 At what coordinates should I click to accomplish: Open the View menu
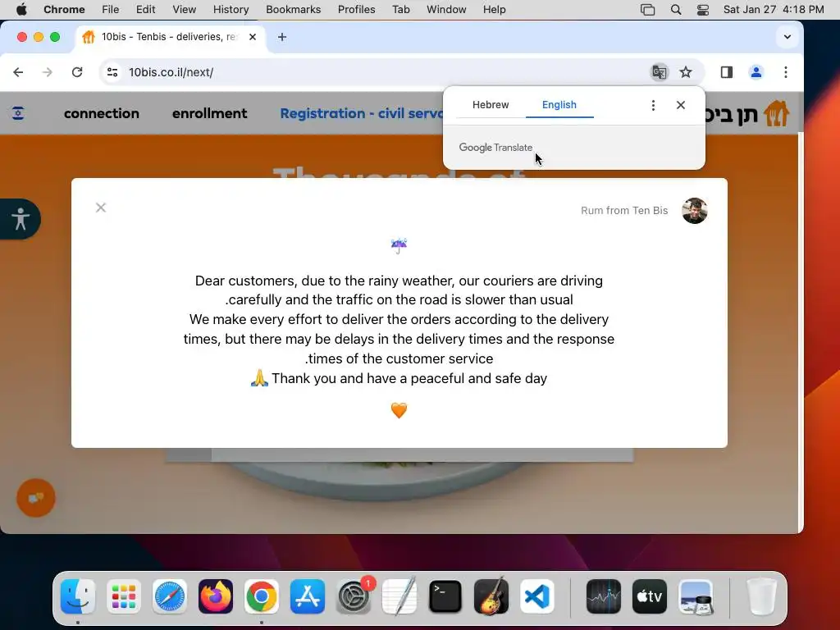[x=185, y=9]
